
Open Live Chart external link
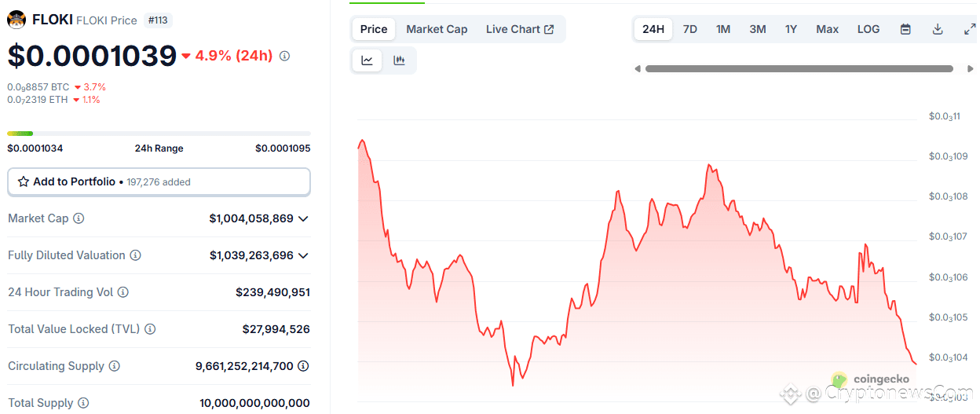click(520, 29)
